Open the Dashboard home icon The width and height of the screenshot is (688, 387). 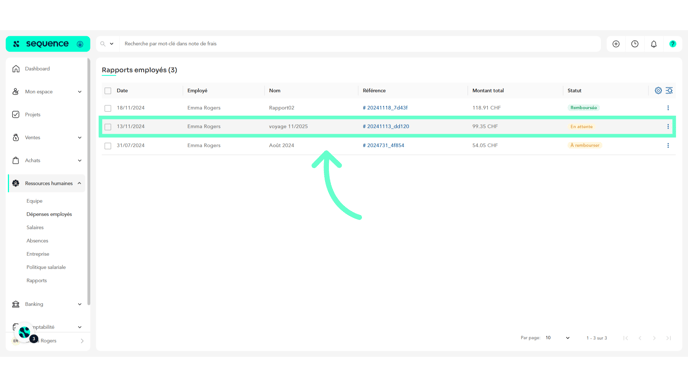coord(16,69)
